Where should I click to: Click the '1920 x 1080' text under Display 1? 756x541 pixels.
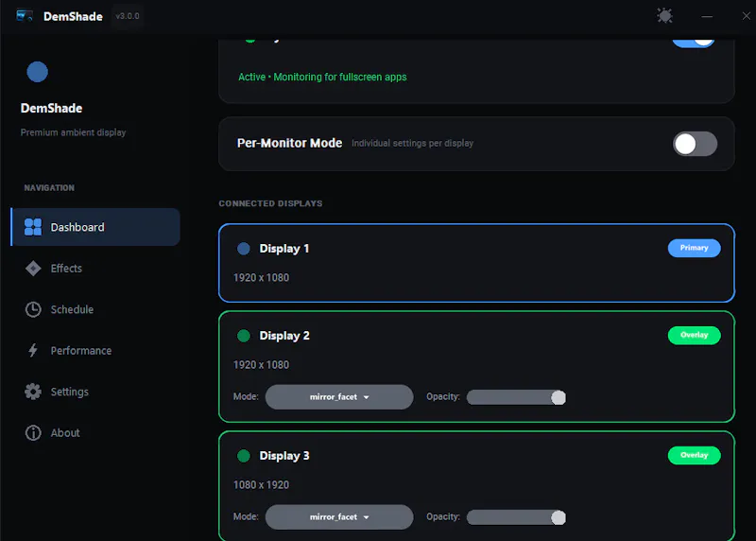pos(261,278)
